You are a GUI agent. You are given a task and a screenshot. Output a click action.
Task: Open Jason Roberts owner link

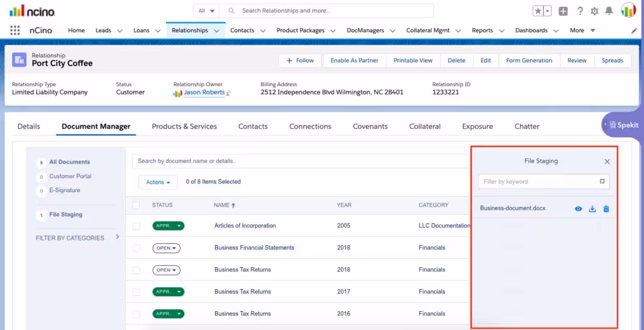coord(204,93)
